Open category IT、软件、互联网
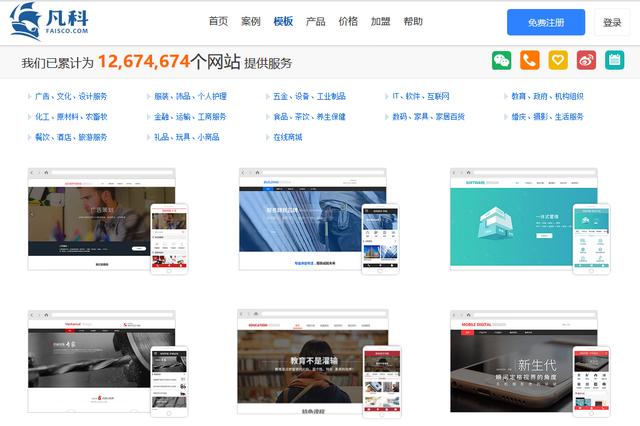640x426 pixels. 421,96
